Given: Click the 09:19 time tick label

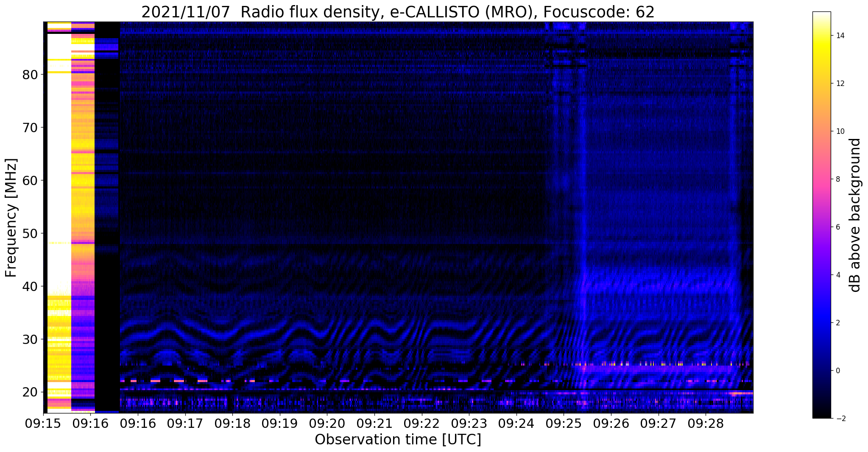Looking at the screenshot, I should [280, 424].
